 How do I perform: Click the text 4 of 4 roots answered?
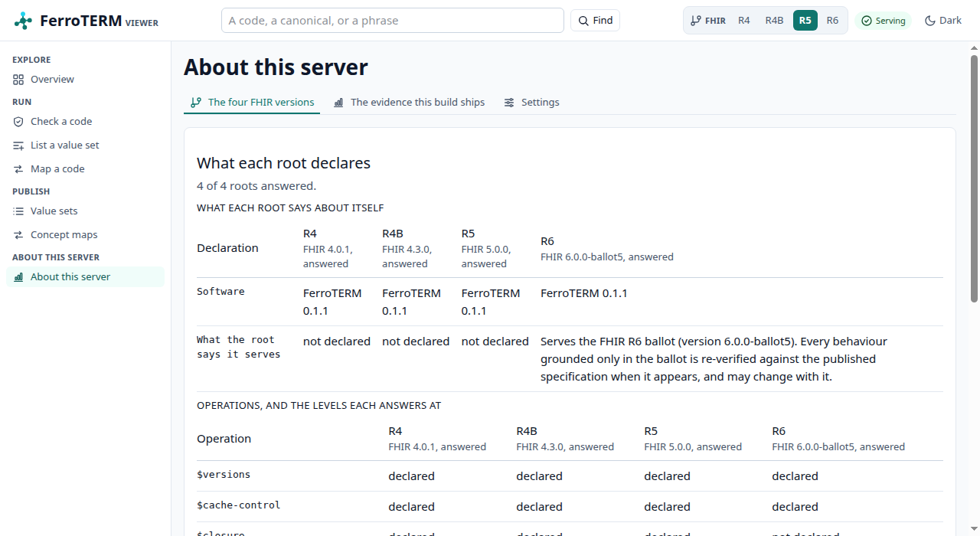tap(256, 186)
